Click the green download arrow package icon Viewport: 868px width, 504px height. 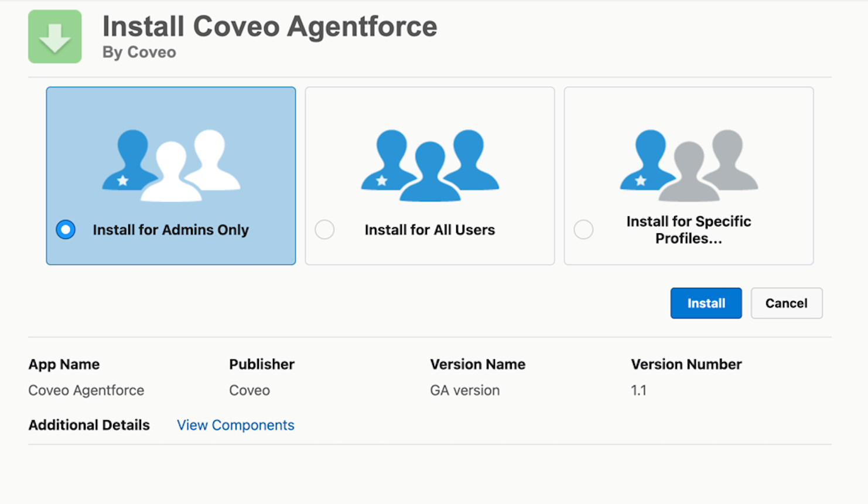55,36
